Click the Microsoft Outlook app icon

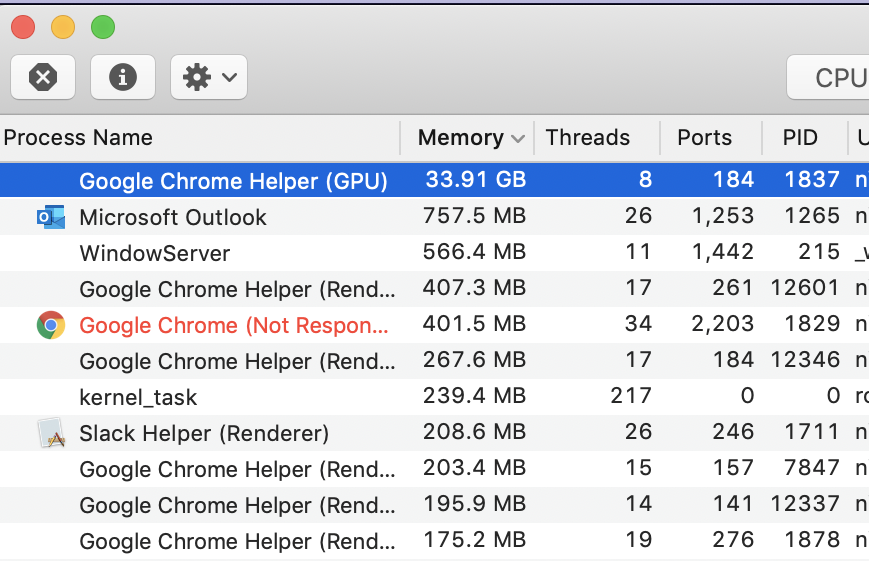click(51, 217)
